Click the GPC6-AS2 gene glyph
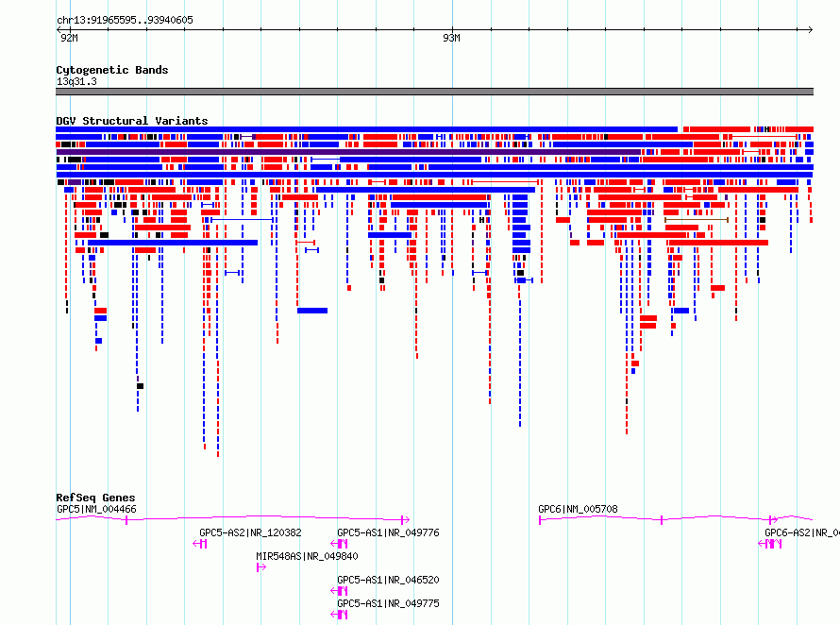Screen dimensions: 840x625 pyautogui.click(x=770, y=544)
